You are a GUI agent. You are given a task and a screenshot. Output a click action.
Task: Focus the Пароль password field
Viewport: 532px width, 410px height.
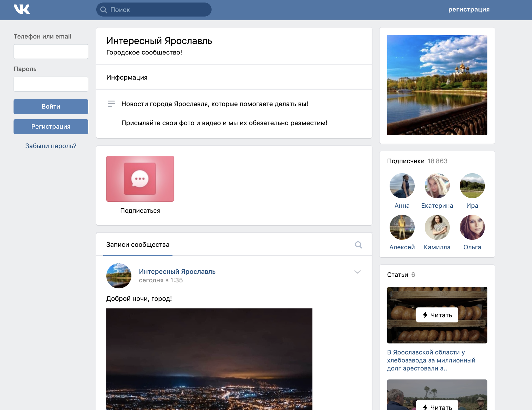tap(51, 84)
